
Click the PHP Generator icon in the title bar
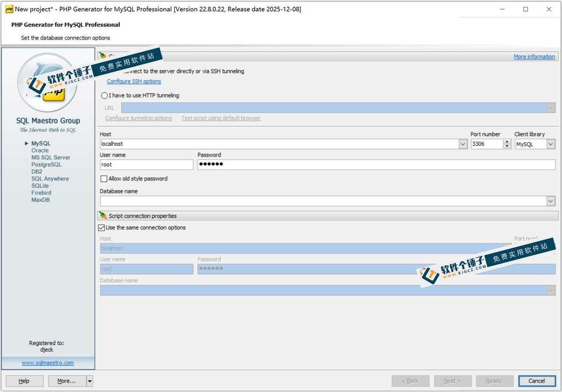click(10, 9)
